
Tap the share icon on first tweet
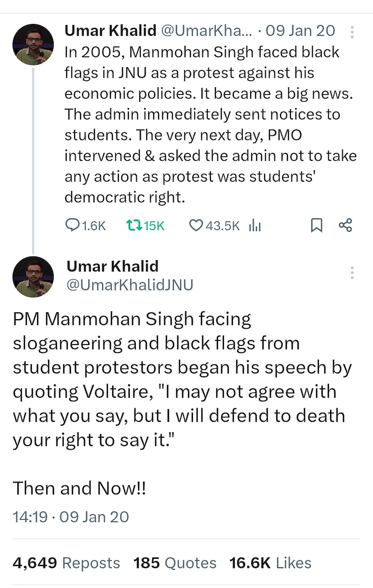[x=345, y=225]
